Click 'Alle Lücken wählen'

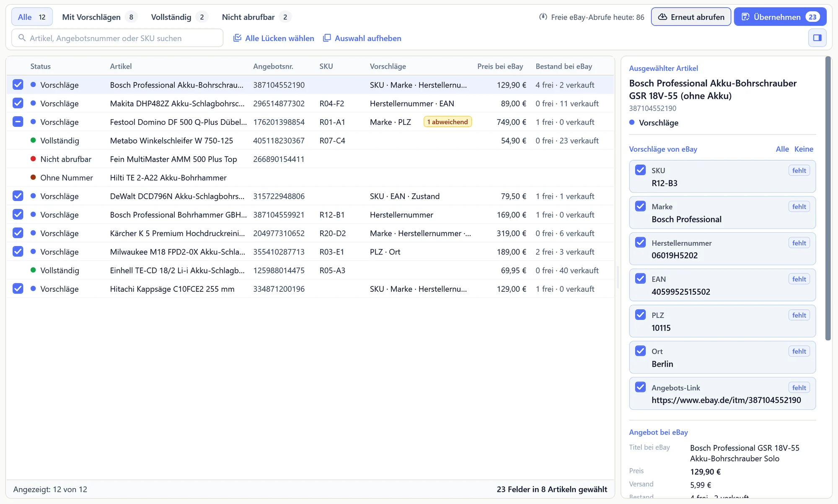274,38
